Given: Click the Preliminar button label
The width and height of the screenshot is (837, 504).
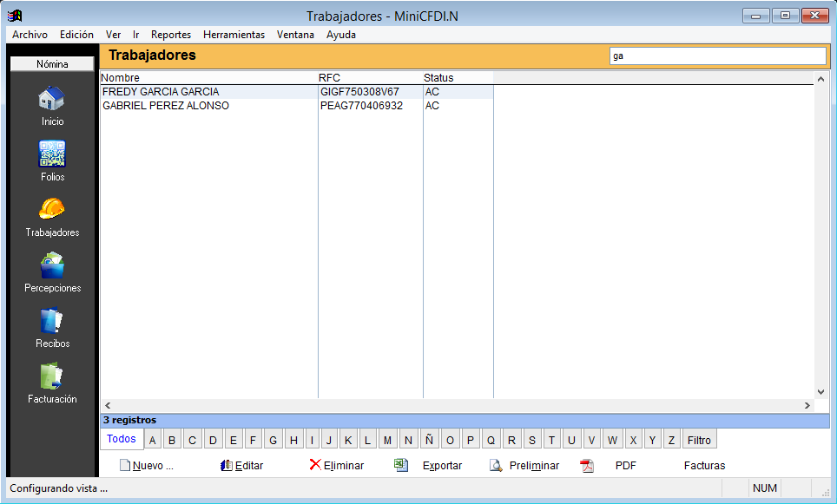Looking at the screenshot, I should 534,466.
